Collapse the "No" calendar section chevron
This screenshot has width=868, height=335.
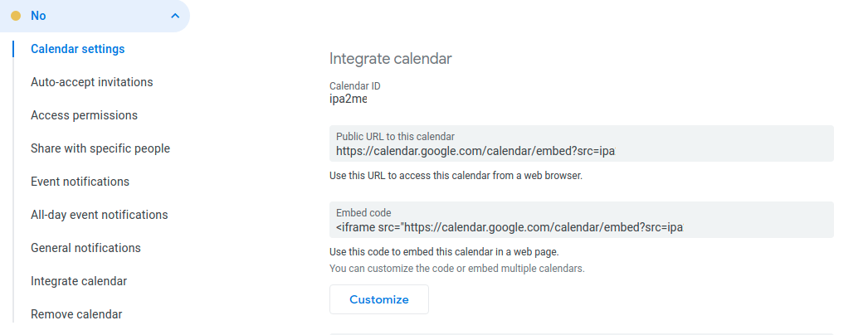[x=174, y=16]
